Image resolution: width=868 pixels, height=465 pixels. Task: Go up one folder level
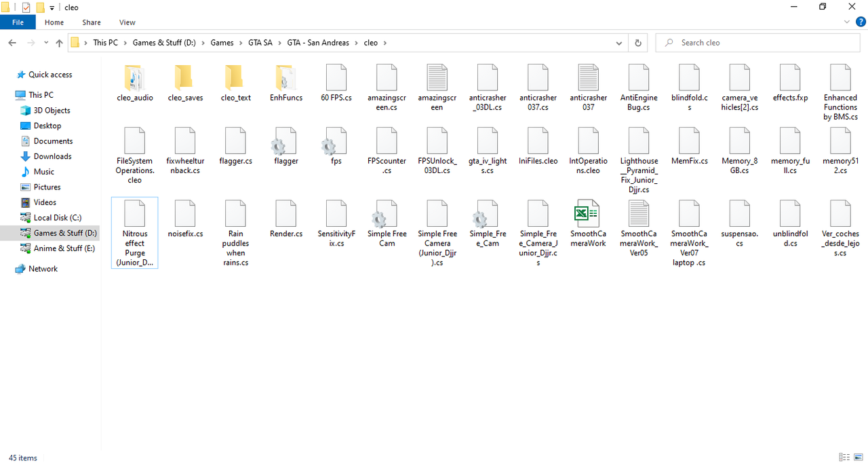click(x=59, y=43)
